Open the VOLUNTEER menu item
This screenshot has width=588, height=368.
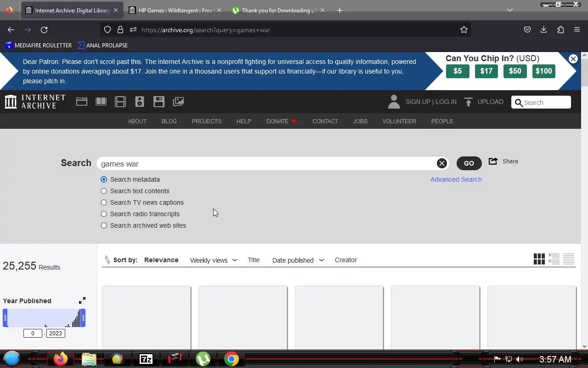(399, 121)
